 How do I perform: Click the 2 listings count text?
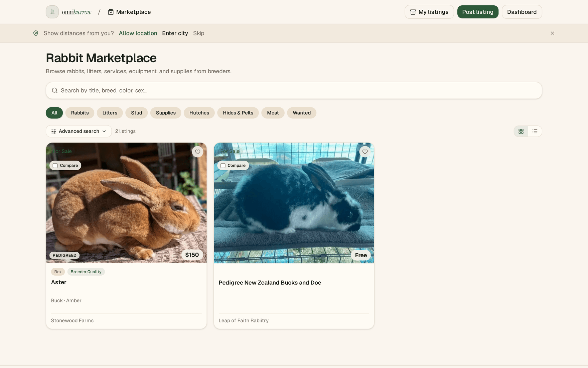click(x=125, y=131)
